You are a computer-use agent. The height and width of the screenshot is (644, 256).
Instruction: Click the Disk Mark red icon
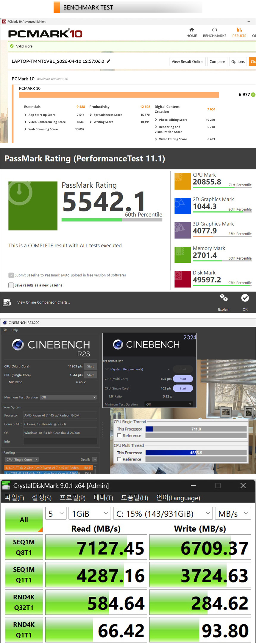point(182,279)
